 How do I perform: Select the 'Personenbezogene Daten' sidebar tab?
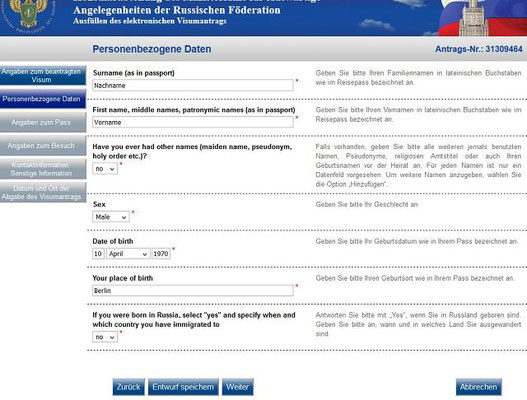pyautogui.click(x=42, y=99)
